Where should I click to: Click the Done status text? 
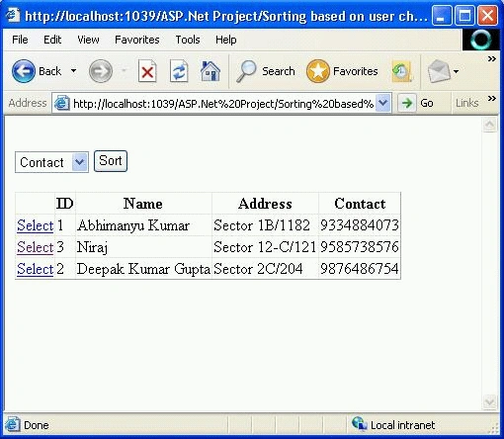37,425
